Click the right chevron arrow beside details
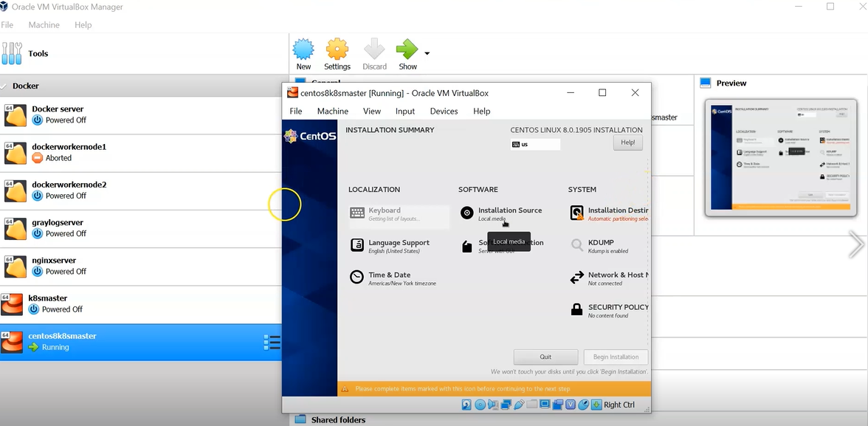 [856, 244]
